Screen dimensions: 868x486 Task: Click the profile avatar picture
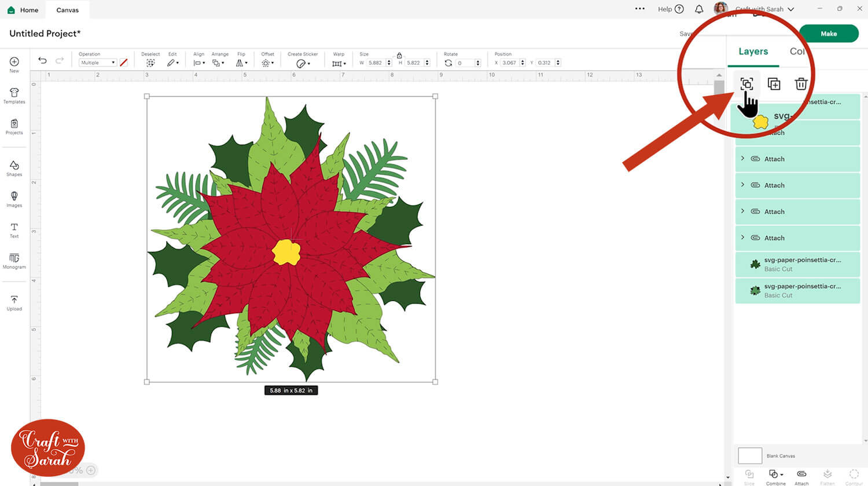[x=720, y=9]
